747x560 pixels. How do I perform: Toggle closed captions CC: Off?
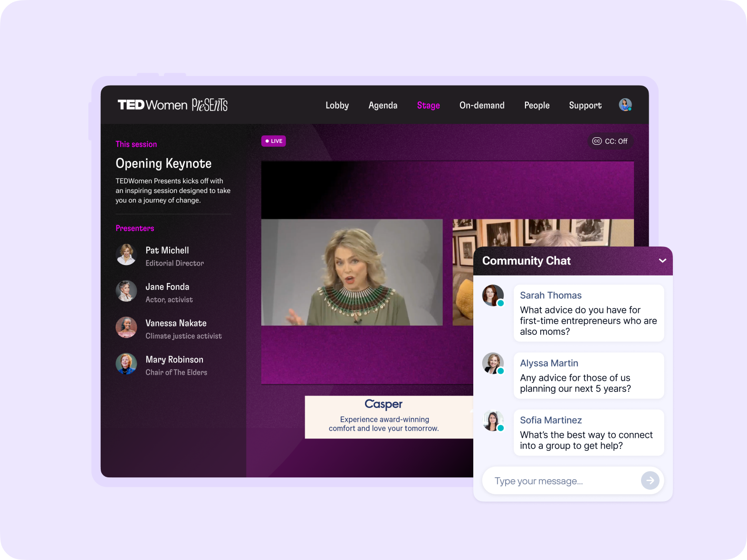[610, 141]
